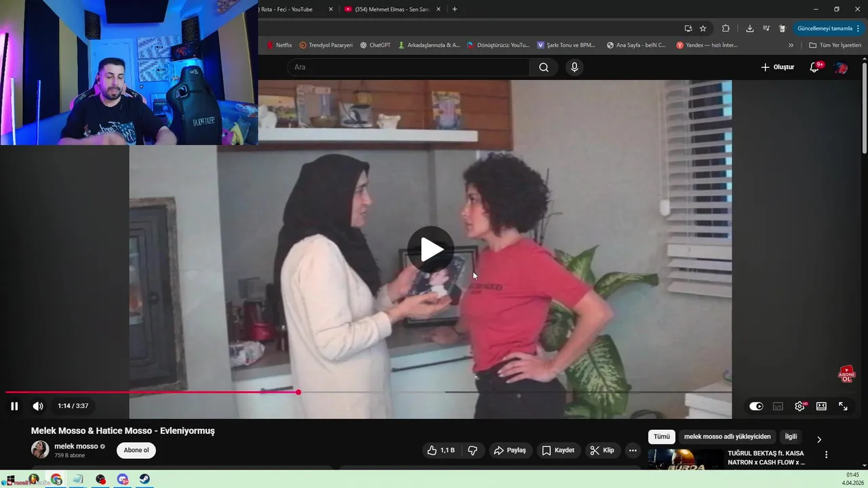
Task: Open the media controls music-note icon
Action: pos(766,28)
